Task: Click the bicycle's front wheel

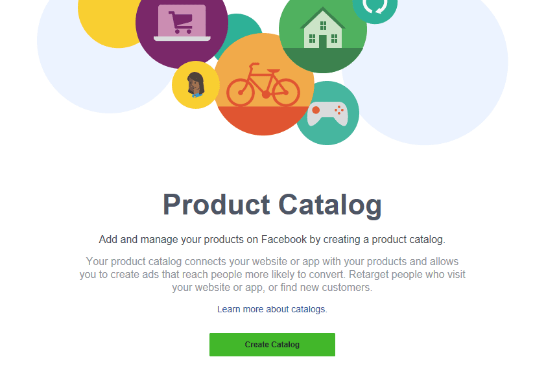Action: pyautogui.click(x=284, y=91)
